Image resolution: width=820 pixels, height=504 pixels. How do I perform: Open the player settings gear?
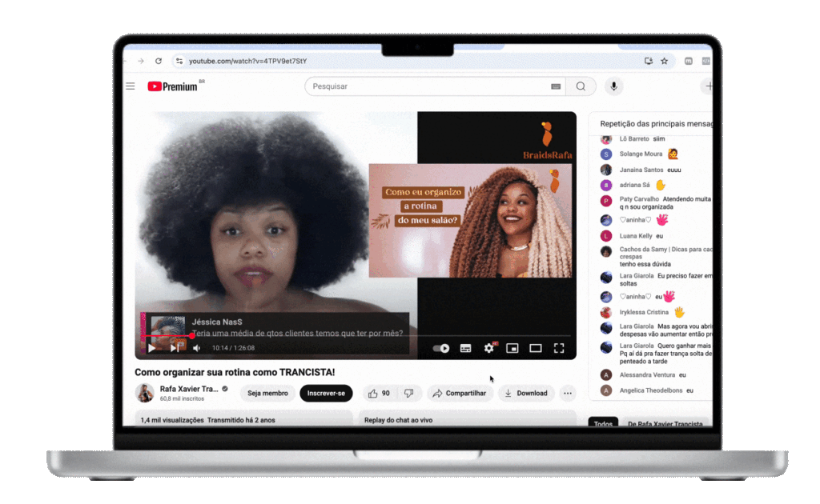pos(489,348)
